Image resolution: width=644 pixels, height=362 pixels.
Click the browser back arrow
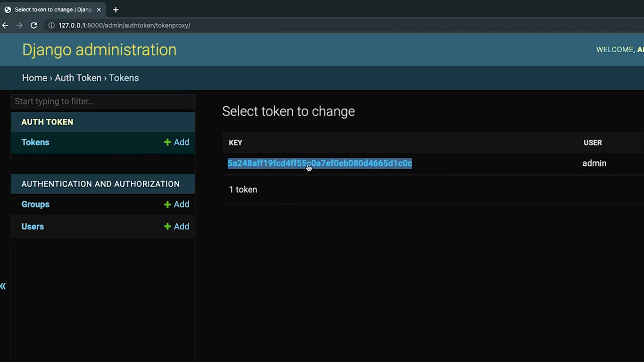(5, 25)
